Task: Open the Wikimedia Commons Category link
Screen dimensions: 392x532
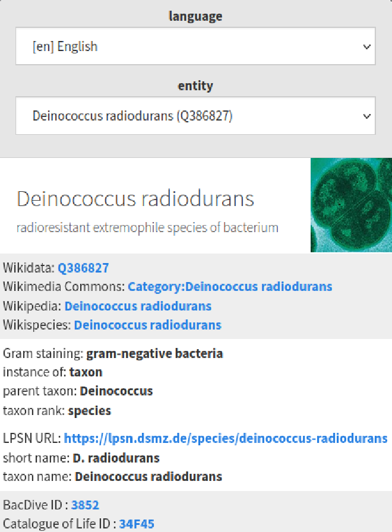Action: click(x=230, y=287)
